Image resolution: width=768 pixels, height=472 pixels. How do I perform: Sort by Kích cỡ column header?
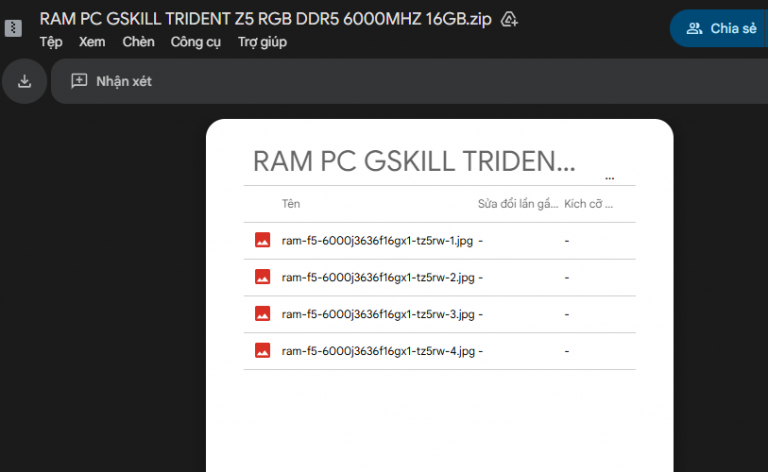588,204
